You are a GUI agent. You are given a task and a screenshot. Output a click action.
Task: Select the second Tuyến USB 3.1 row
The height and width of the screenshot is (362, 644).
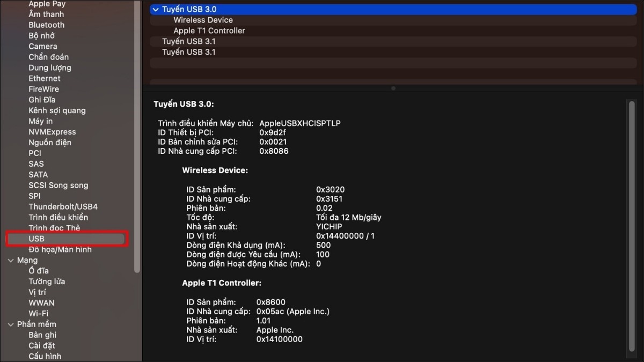189,52
